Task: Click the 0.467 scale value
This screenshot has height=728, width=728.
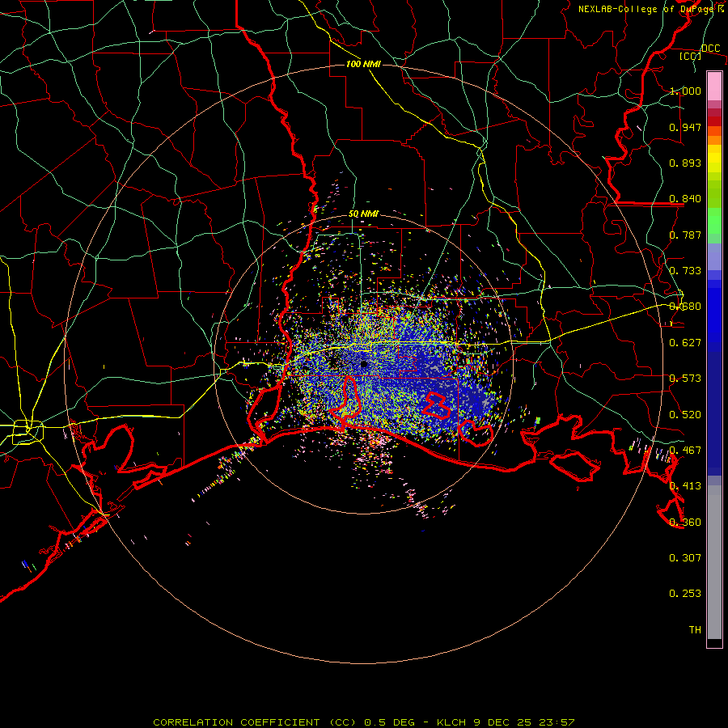Action: 685,451
